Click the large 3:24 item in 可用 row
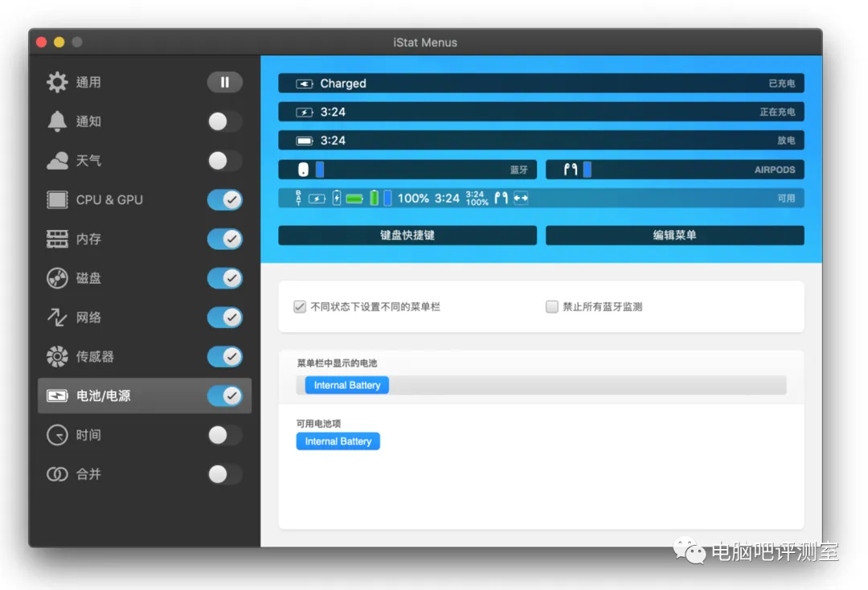This screenshot has width=868, height=590. coord(447,199)
